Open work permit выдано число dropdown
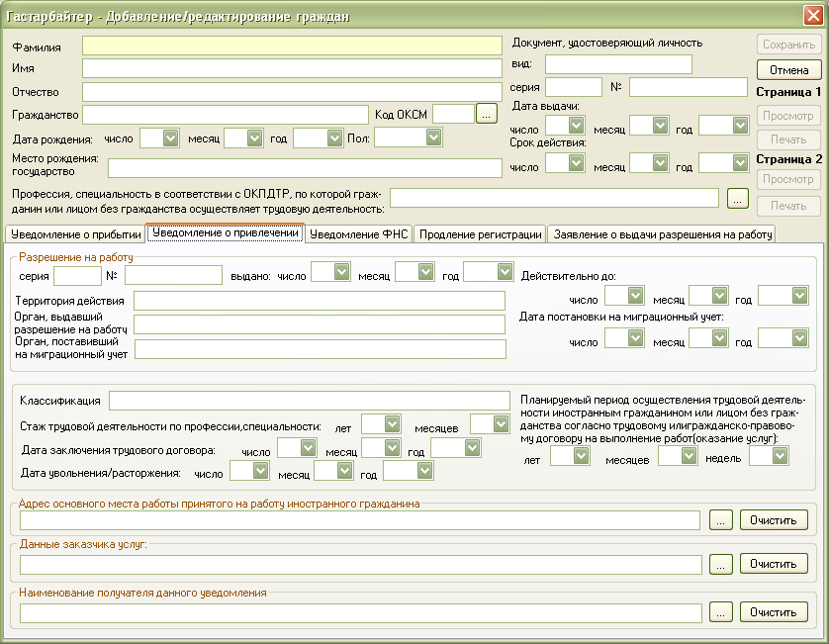The width and height of the screenshot is (829, 644). (341, 272)
